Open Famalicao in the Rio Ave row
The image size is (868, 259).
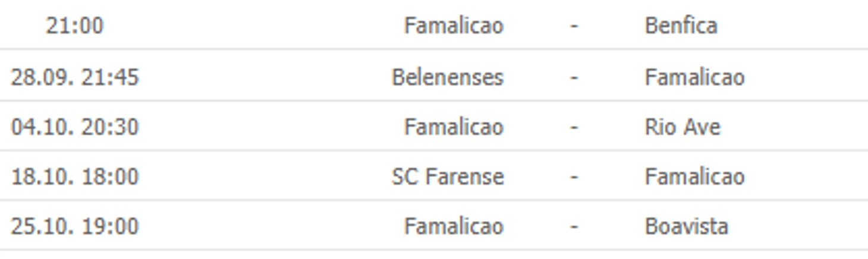tap(454, 127)
